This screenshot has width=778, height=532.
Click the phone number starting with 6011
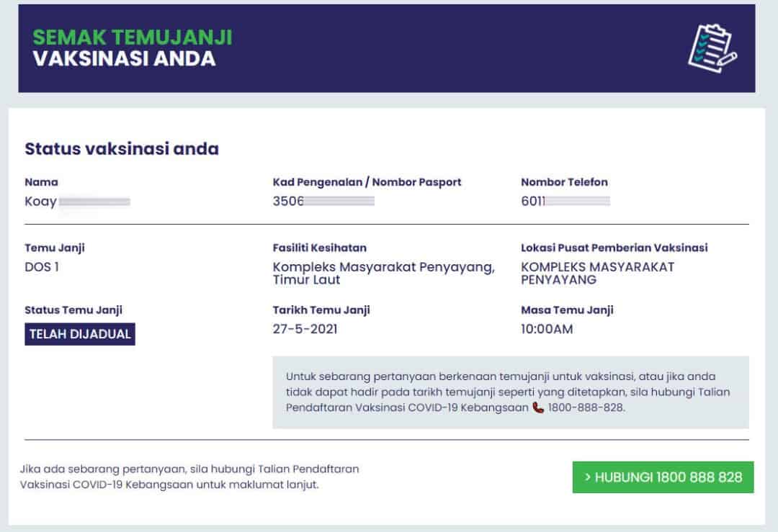565,202
